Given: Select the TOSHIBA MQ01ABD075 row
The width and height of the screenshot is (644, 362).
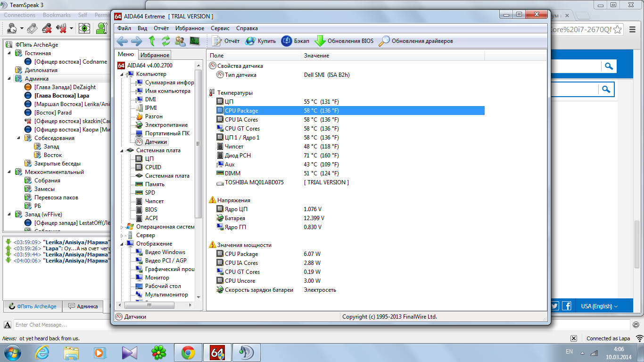Looking at the screenshot, I should click(x=350, y=182).
